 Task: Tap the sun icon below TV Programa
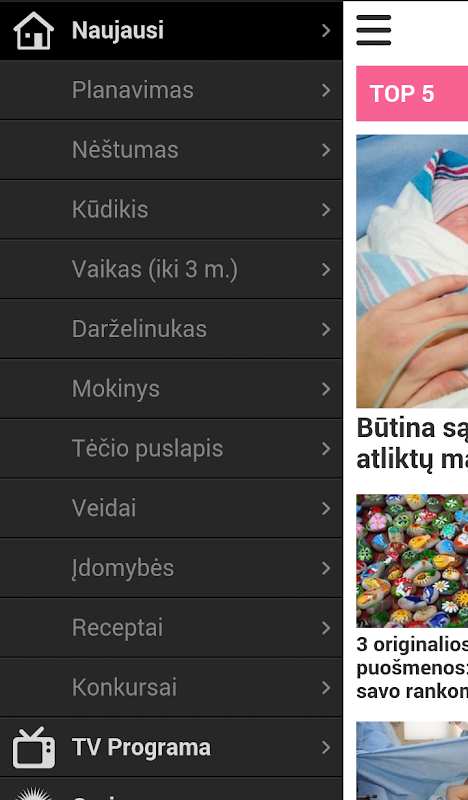click(34, 793)
